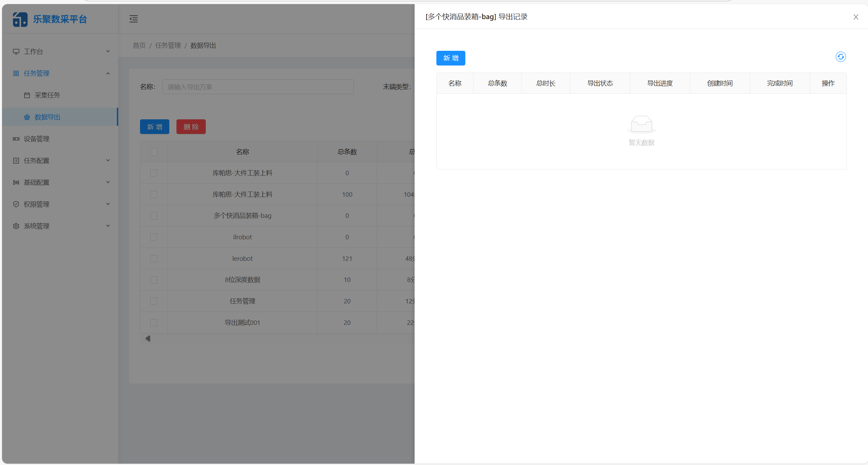The width and height of the screenshot is (868, 465).
Task: Collapse the sidebar with the indent icon
Action: (x=133, y=19)
